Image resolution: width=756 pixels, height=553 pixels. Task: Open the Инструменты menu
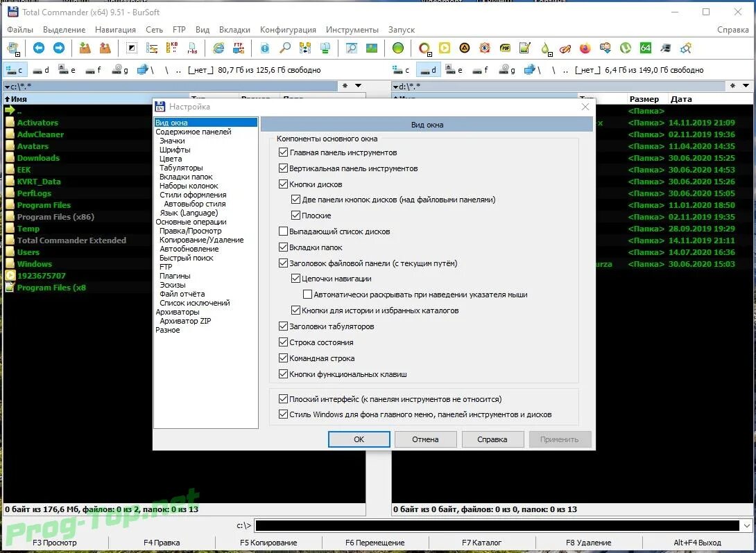click(352, 29)
